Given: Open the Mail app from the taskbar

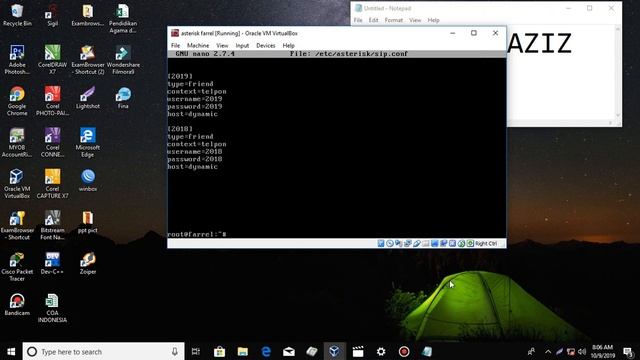Looking at the screenshot, I should pyautogui.click(x=289, y=351).
